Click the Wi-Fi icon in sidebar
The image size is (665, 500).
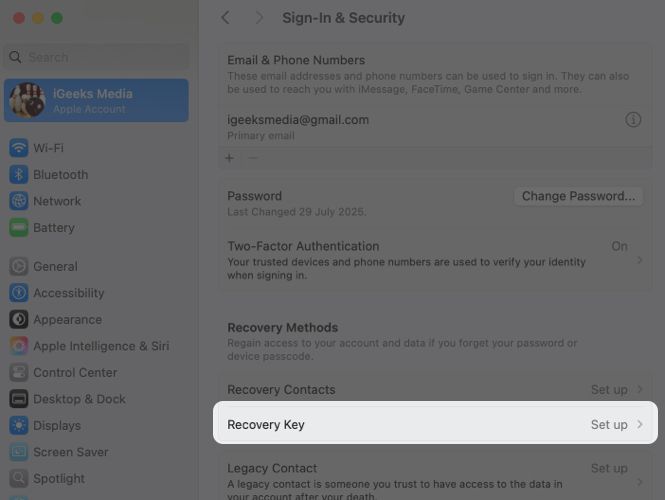coord(19,148)
